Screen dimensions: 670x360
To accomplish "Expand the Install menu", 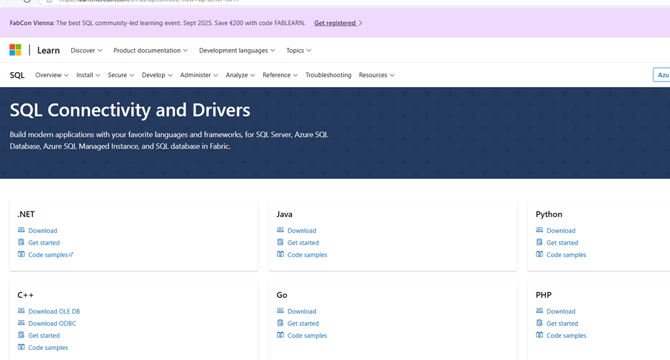I will coord(88,75).
